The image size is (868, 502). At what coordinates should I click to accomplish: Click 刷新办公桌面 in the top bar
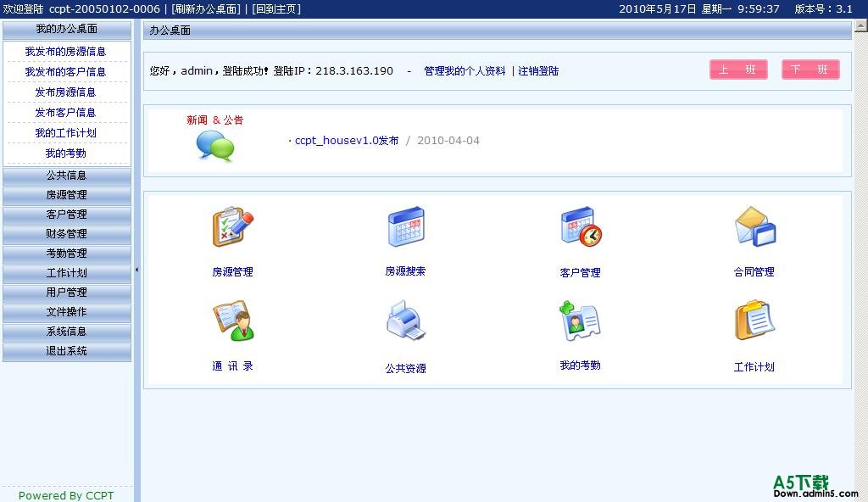pyautogui.click(x=206, y=8)
